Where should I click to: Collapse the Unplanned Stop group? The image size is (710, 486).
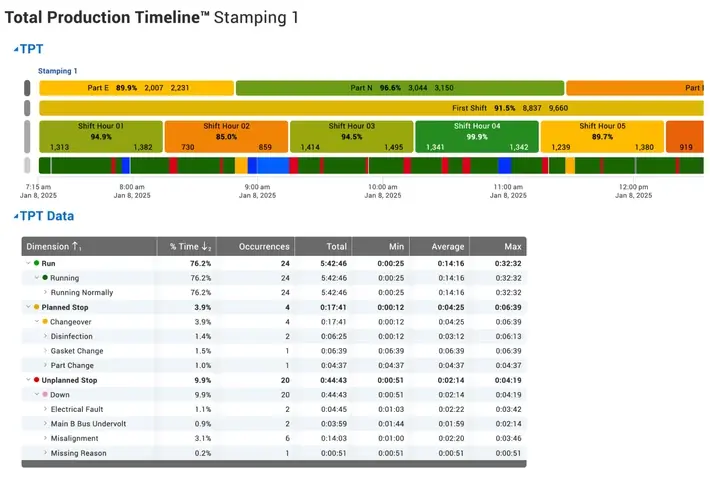point(28,380)
